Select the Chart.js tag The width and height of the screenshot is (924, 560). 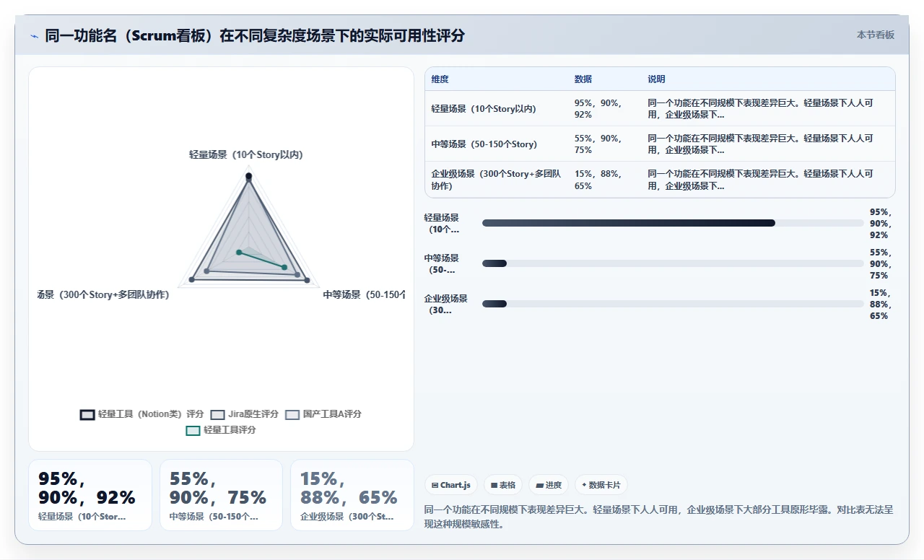(x=451, y=485)
